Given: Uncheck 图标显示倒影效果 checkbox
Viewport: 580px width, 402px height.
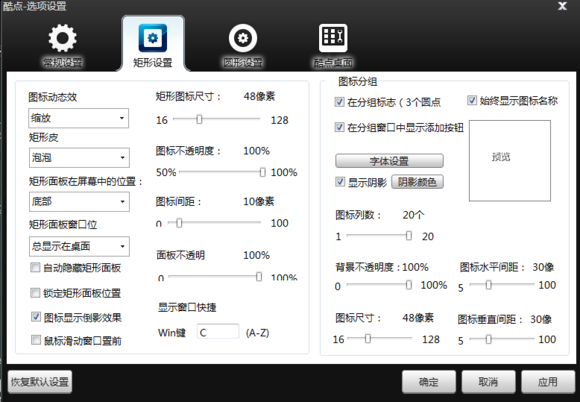Looking at the screenshot, I should pyautogui.click(x=36, y=317).
